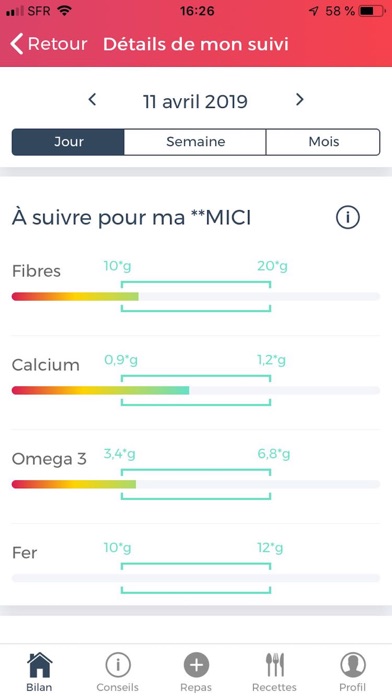Tap the Bilan tab label
This screenshot has height=696, width=392.
39,687
